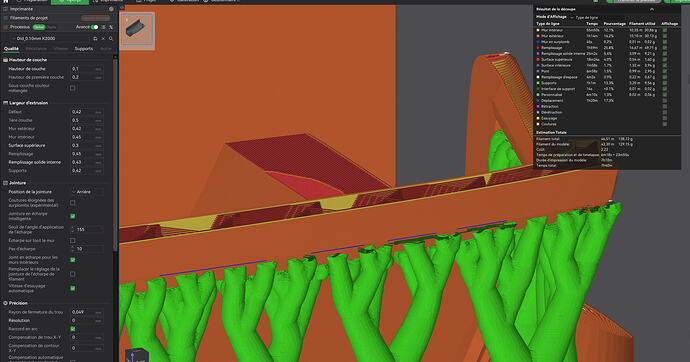The width and height of the screenshot is (690, 362).
Task: Save the 0.10mm K2000 process preset
Action: (95, 39)
